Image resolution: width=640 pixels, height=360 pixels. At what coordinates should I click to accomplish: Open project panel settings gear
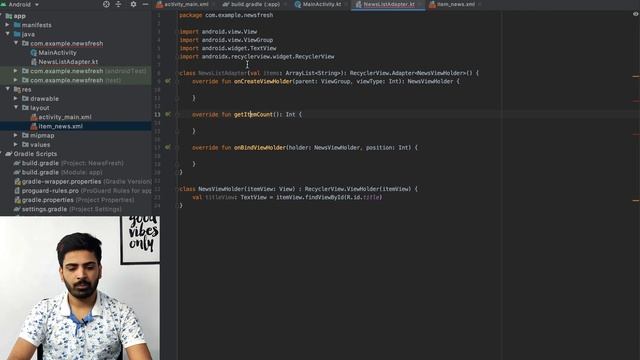click(x=133, y=4)
